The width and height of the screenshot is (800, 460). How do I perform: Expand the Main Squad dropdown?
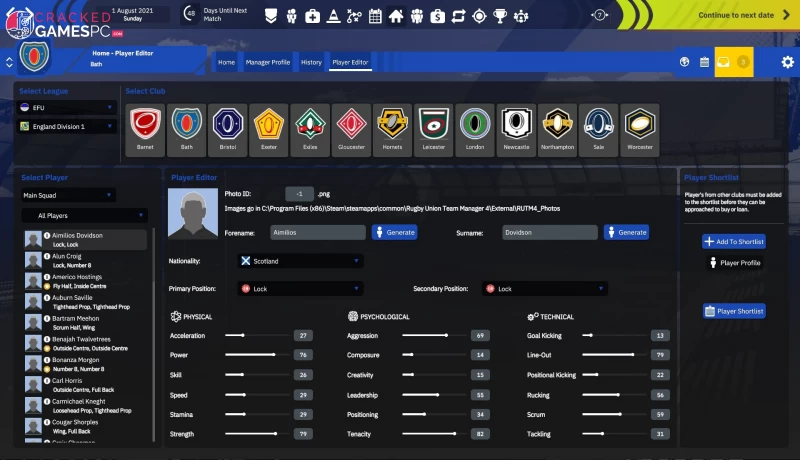68,195
